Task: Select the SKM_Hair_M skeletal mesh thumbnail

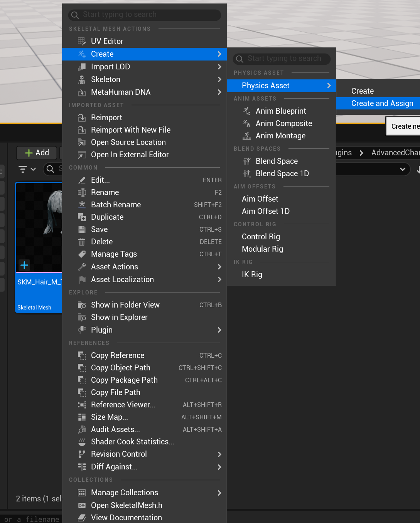Action: coord(39,227)
